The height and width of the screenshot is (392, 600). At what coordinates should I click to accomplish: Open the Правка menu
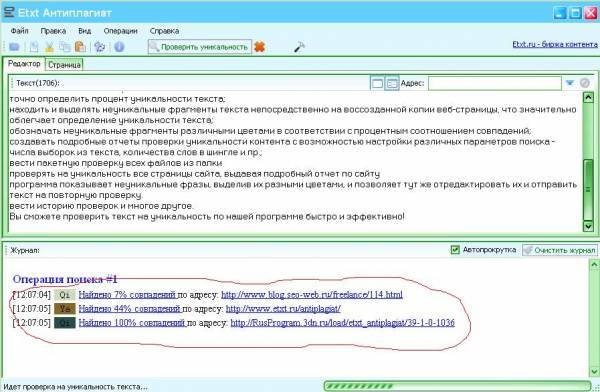coord(53,31)
